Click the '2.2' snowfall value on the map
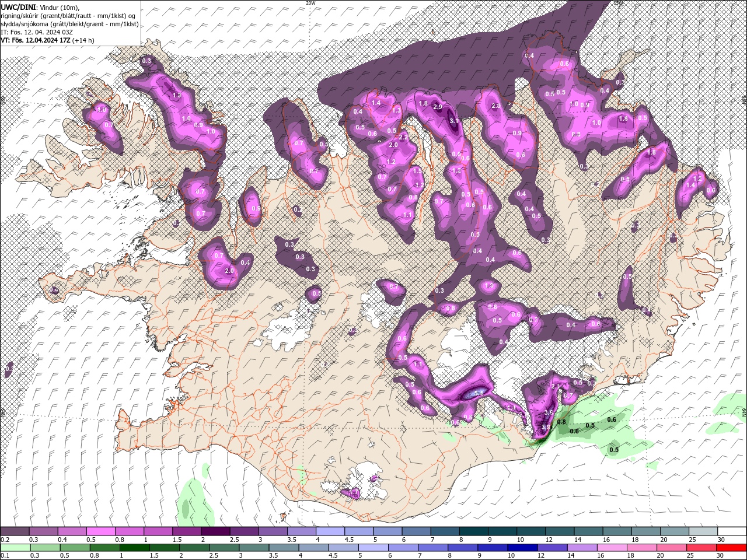The width and height of the screenshot is (747, 560). [403, 137]
